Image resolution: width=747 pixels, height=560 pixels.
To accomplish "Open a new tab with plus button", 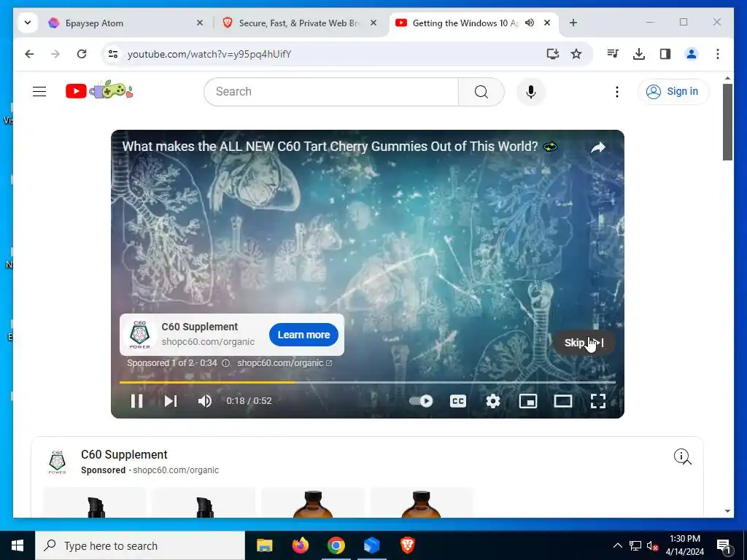I will pos(573,23).
